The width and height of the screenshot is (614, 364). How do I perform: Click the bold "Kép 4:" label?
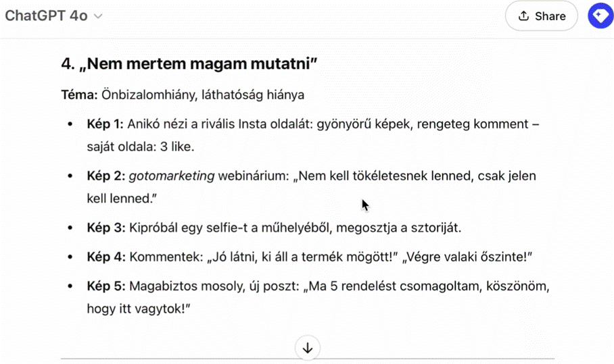106,257
